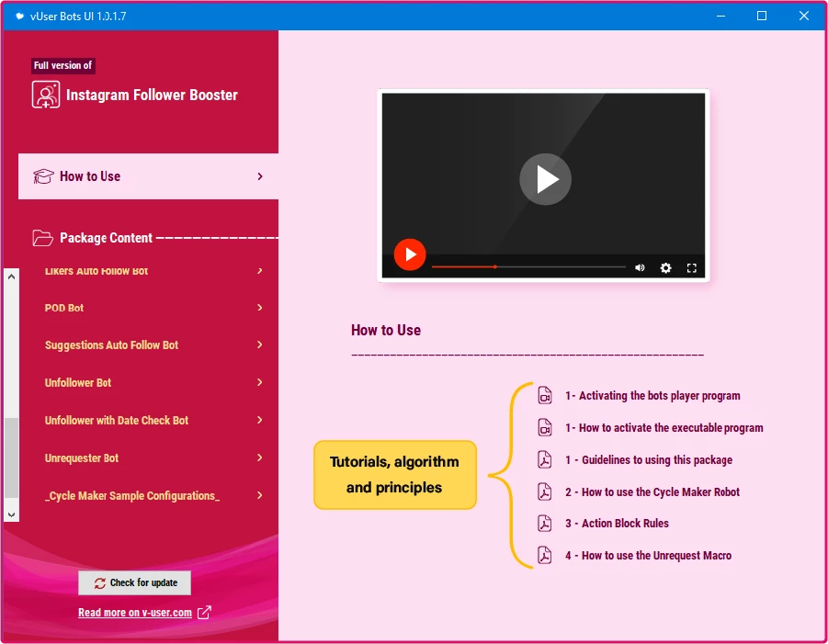This screenshot has width=828, height=644.
Task: Click the Instagram Follower Booster title text
Action: click(x=152, y=95)
